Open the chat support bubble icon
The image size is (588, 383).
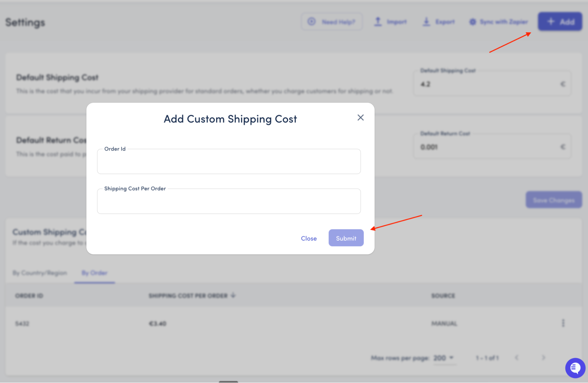tap(575, 368)
